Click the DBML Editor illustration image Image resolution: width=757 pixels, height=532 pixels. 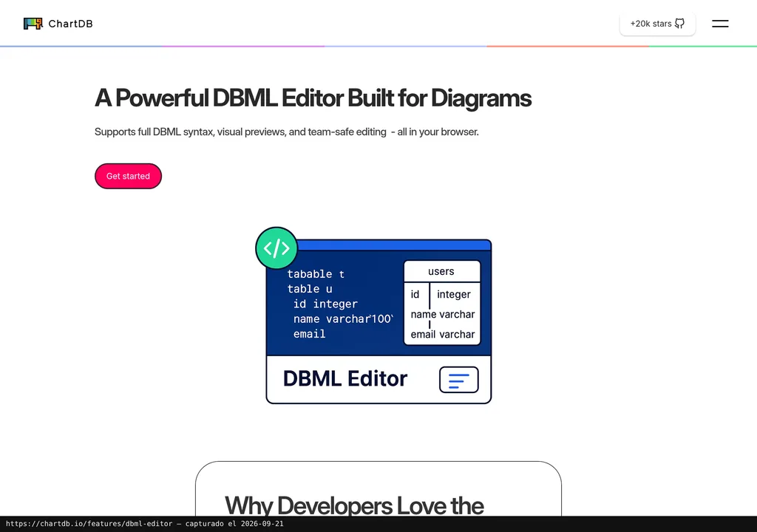pos(373,316)
